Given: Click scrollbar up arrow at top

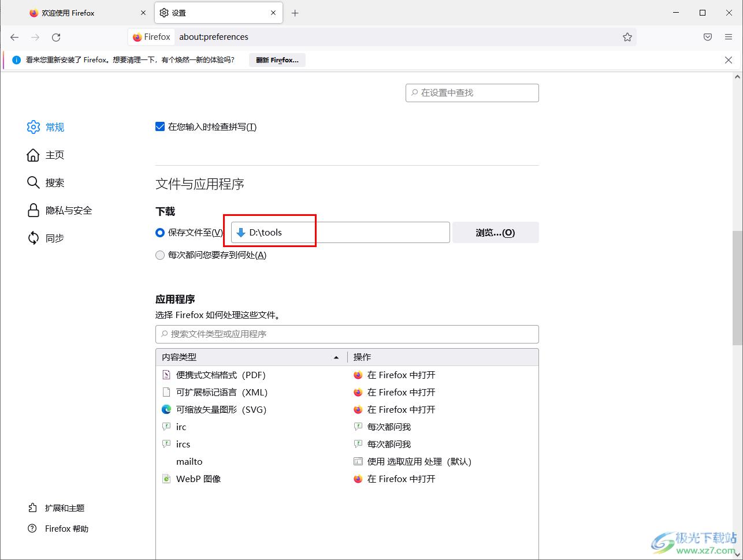Looking at the screenshot, I should pos(738,77).
